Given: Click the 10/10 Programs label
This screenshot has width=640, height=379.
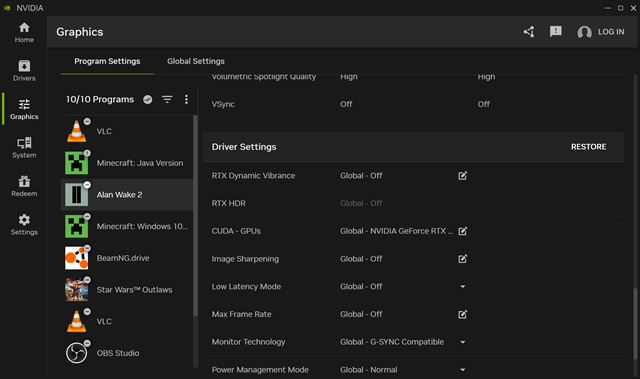Looking at the screenshot, I should point(100,100).
